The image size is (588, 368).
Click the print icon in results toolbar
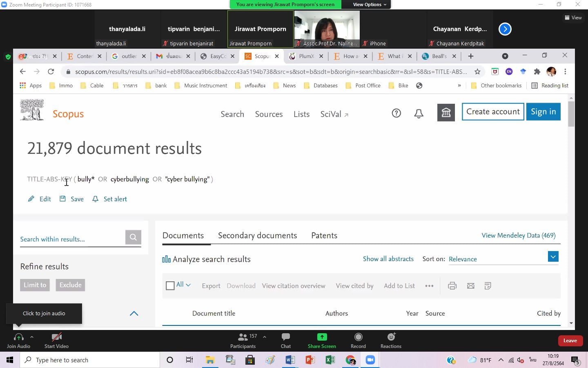pyautogui.click(x=452, y=286)
